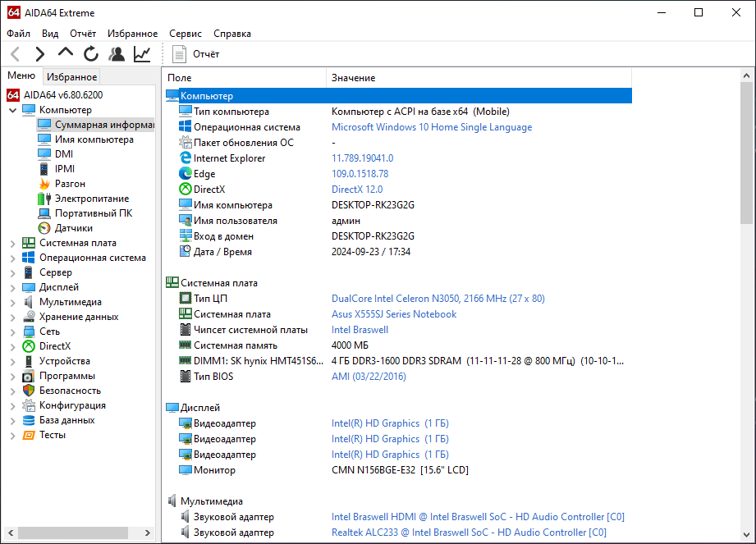This screenshot has width=756, height=544.
Task: Switch to the Меню tab in the sidebar
Action: [x=21, y=75]
